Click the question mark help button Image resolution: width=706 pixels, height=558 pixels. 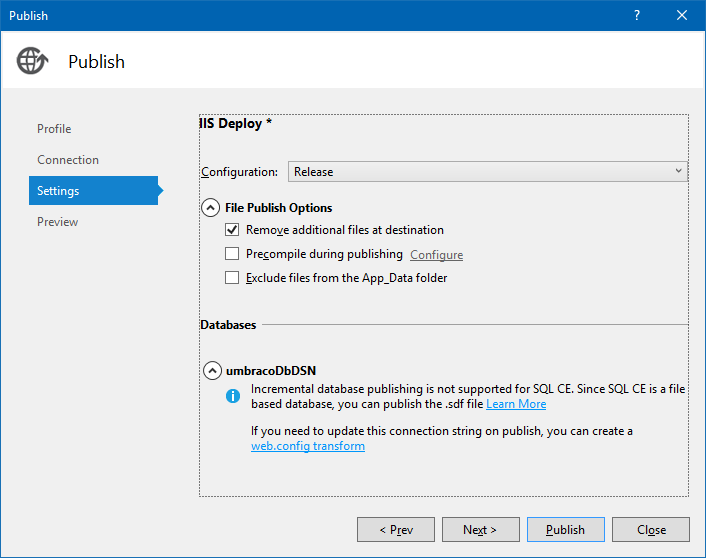(637, 15)
